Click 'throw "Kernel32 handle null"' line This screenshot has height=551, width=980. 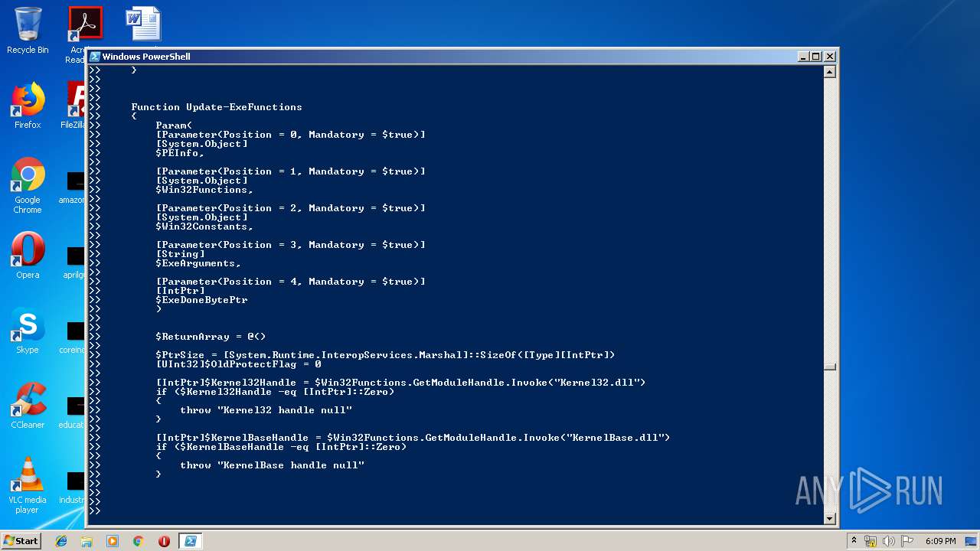click(x=266, y=410)
